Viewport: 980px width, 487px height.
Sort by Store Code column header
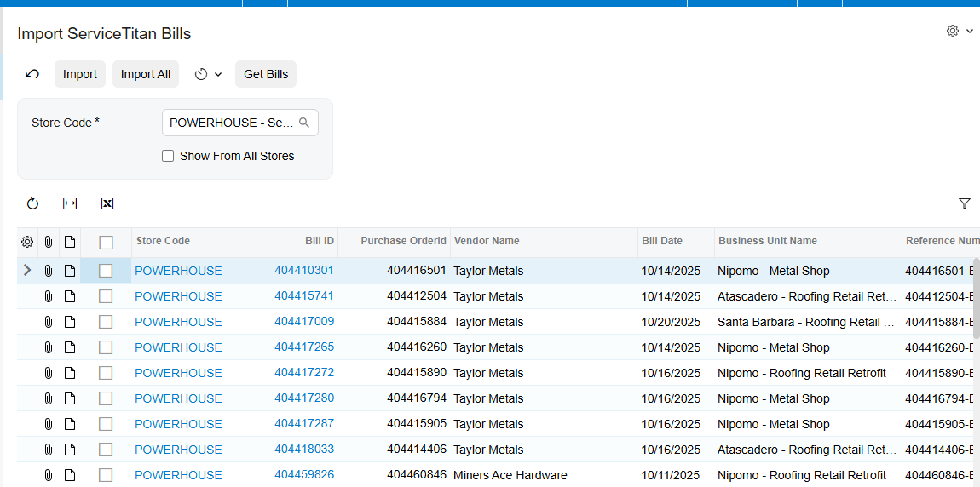(x=191, y=241)
